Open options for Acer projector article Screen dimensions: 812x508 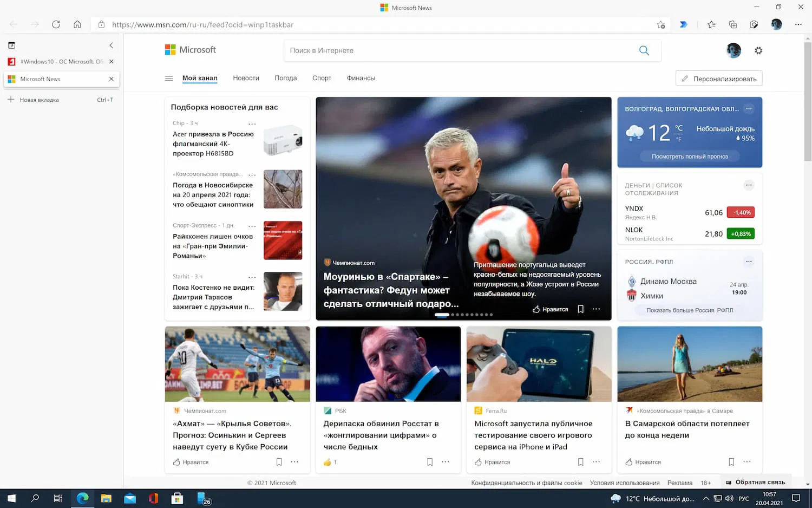coord(252,123)
